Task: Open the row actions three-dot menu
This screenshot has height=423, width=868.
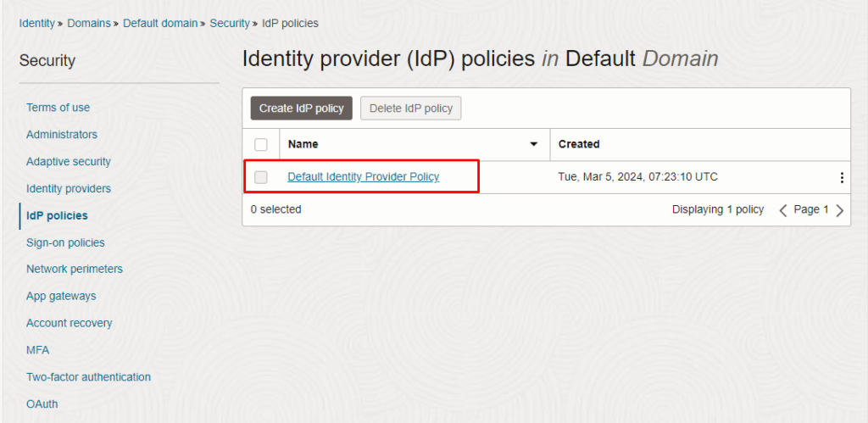Action: pyautogui.click(x=842, y=178)
